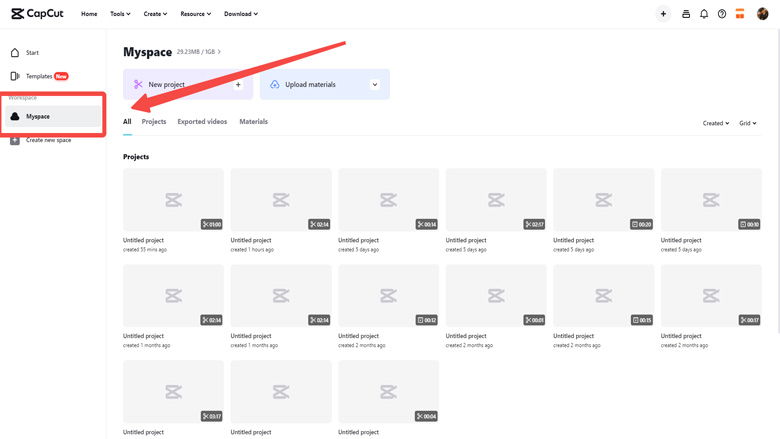
Task: Open the Grid view dropdown
Action: click(x=748, y=123)
